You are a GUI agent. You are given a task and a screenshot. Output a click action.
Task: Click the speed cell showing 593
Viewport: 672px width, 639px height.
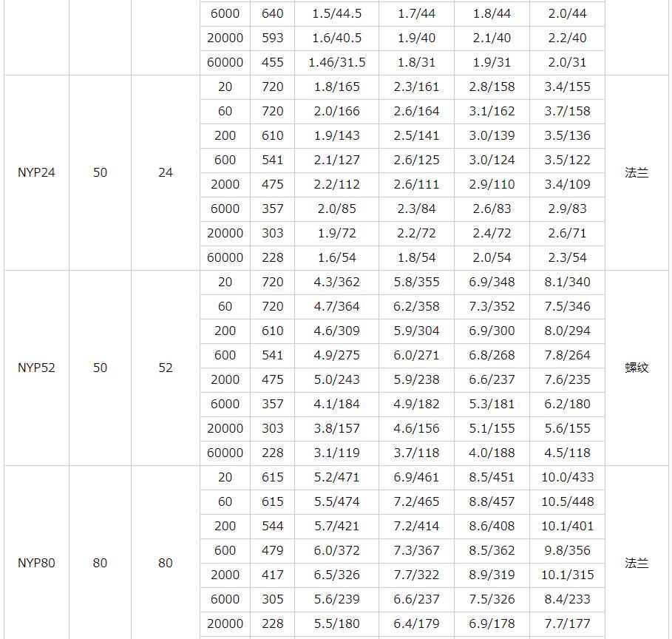point(272,38)
